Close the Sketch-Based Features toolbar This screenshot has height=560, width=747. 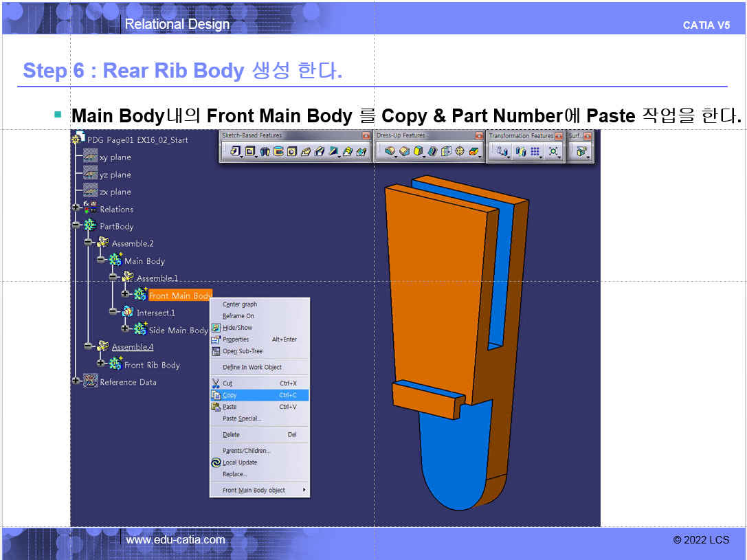coord(366,135)
